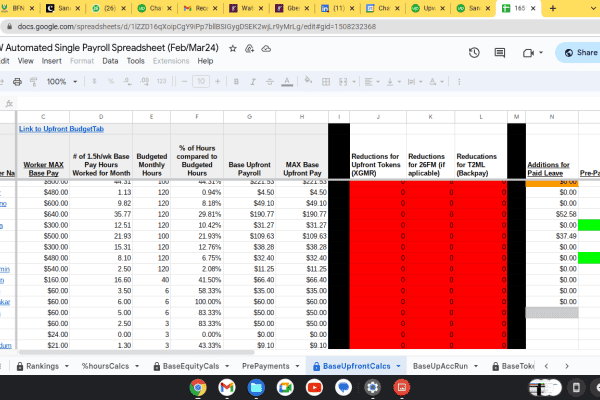600x400 pixels.
Task: Switch to BaseEquityCals sheet tab
Action: [x=191, y=366]
